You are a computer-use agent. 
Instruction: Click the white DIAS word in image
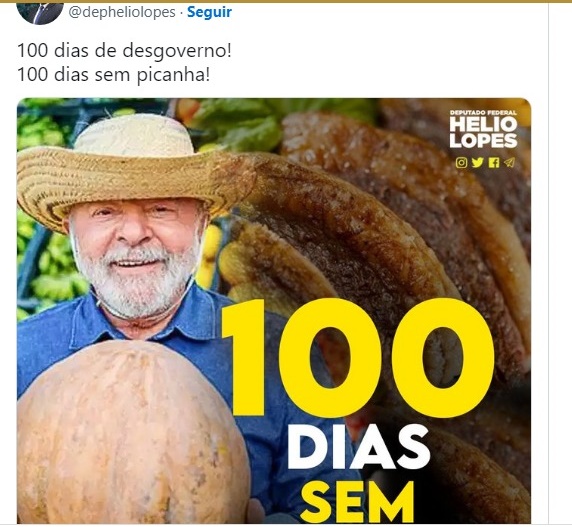click(359, 447)
